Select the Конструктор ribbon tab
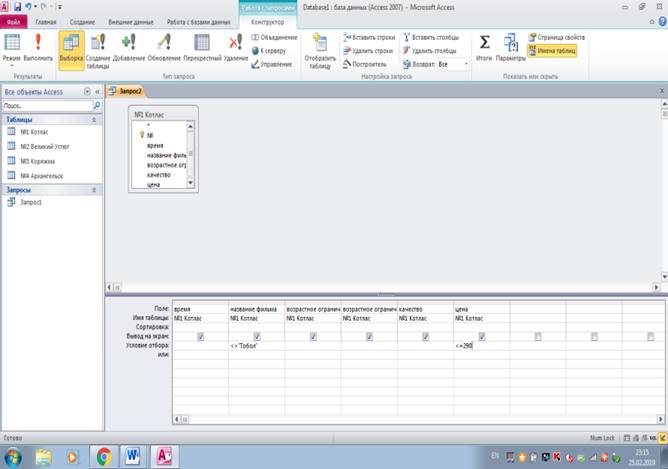Image resolution: width=668 pixels, height=469 pixels. (x=268, y=22)
